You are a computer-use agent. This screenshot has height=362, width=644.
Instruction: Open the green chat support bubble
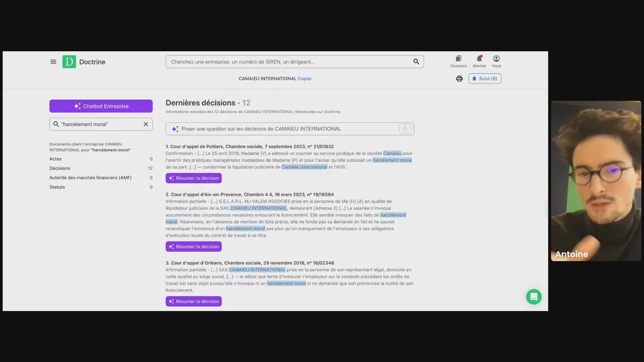coord(534,297)
